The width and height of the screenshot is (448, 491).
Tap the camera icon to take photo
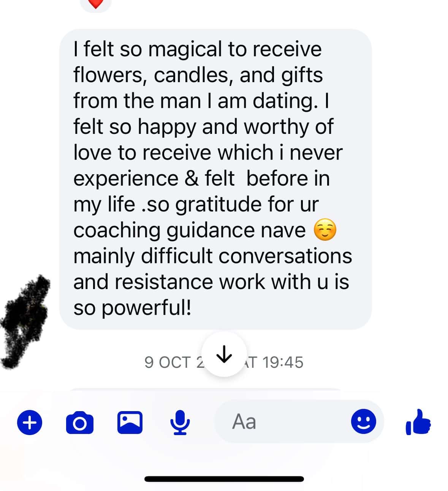[79, 422]
